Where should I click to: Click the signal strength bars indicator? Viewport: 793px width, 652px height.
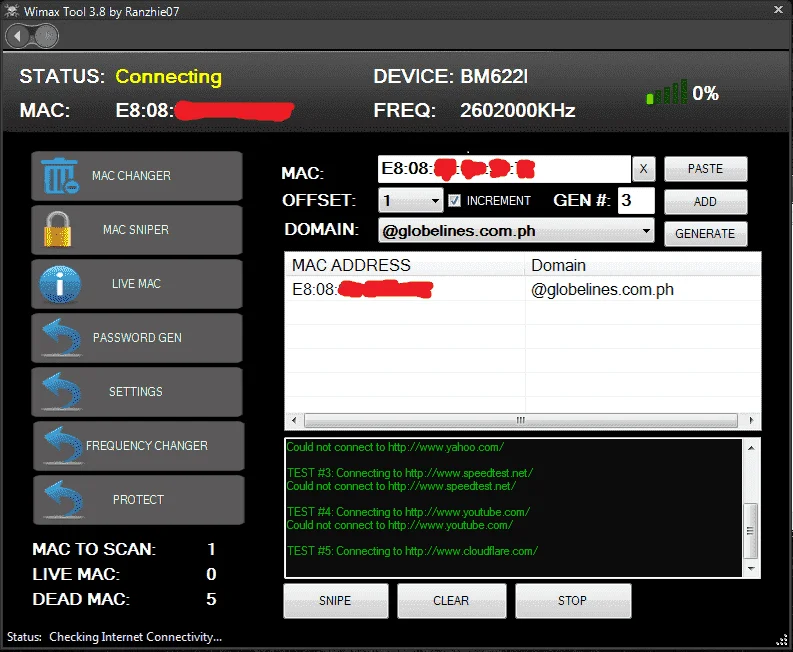(x=667, y=92)
